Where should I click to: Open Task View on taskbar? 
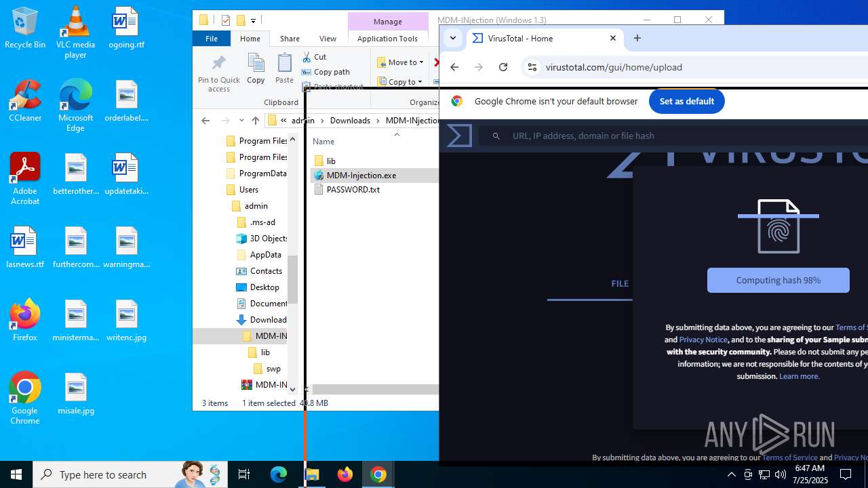(244, 474)
